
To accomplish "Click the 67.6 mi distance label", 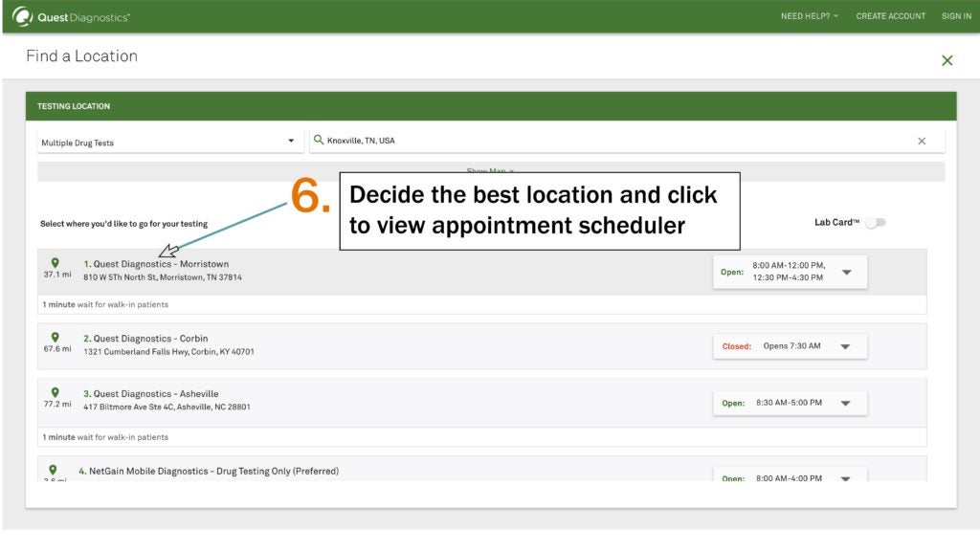I will click(x=57, y=348).
